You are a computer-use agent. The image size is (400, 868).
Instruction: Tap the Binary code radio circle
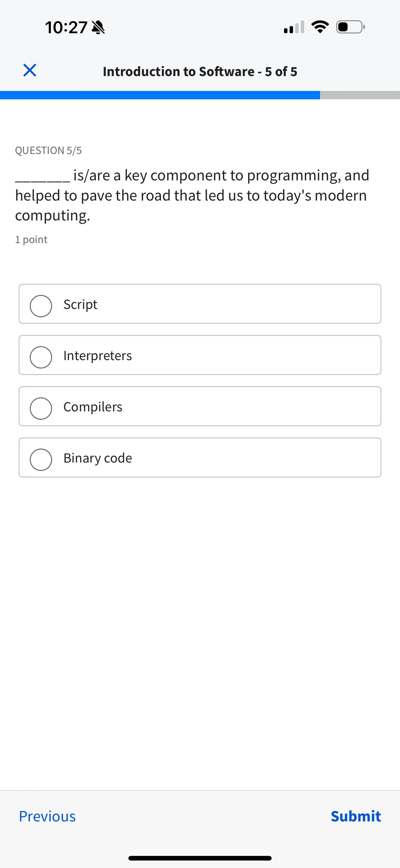pos(40,459)
